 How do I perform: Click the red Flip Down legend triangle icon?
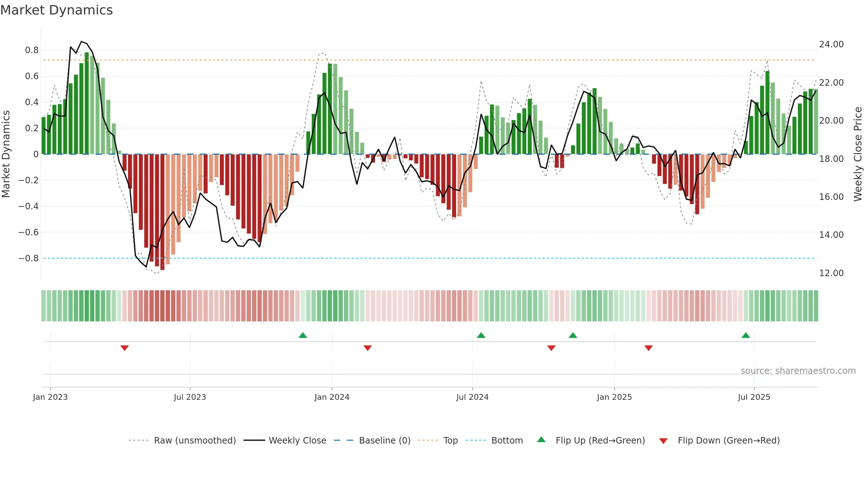pyautogui.click(x=663, y=441)
